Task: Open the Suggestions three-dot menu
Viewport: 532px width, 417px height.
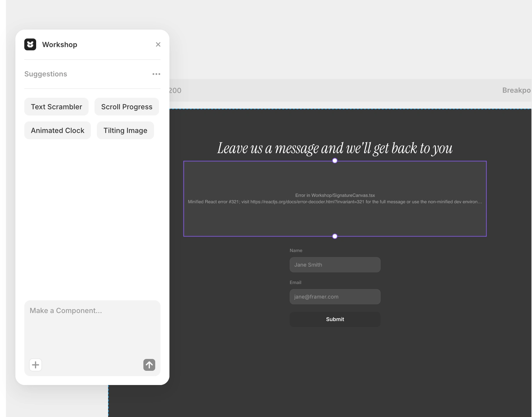Action: click(156, 74)
